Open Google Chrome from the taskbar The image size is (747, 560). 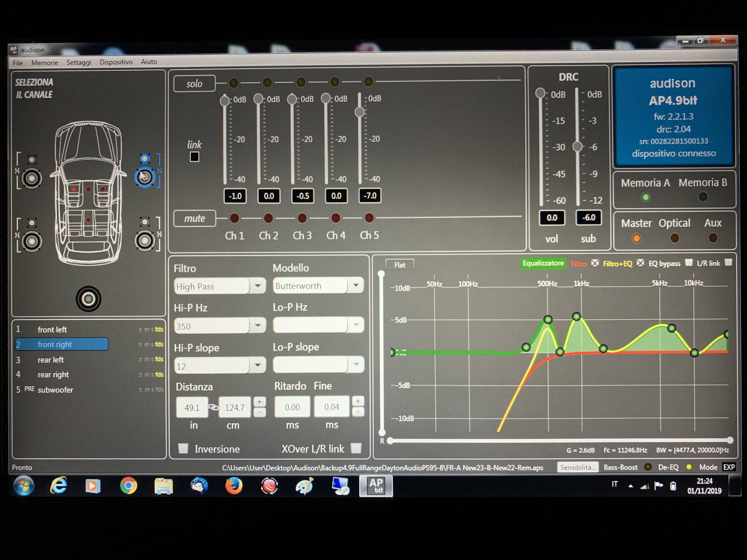coord(128,486)
